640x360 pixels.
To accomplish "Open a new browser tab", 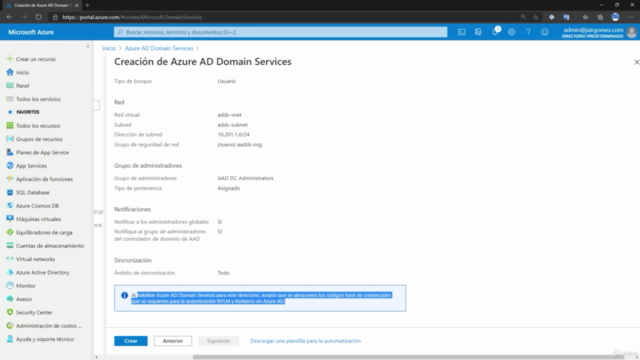I will click(x=87, y=5).
